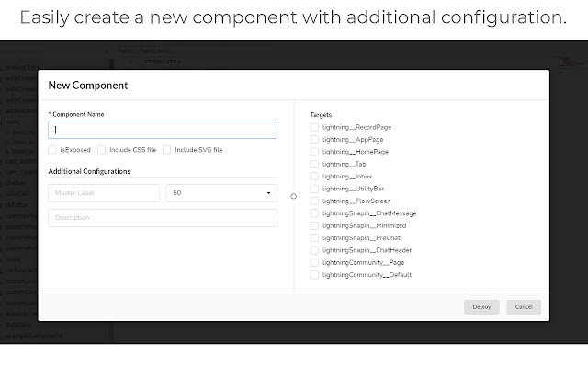
Task: Check lightningCommunity__Page target
Action: (315, 263)
